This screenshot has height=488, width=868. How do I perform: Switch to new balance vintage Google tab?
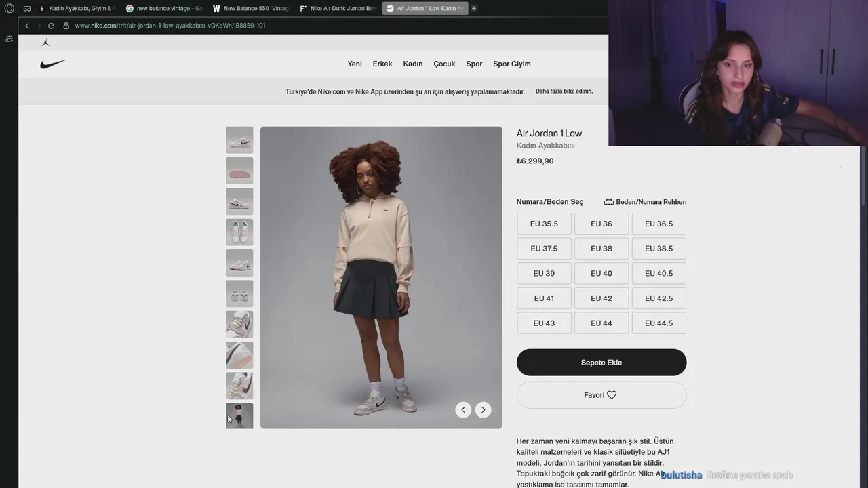(164, 8)
